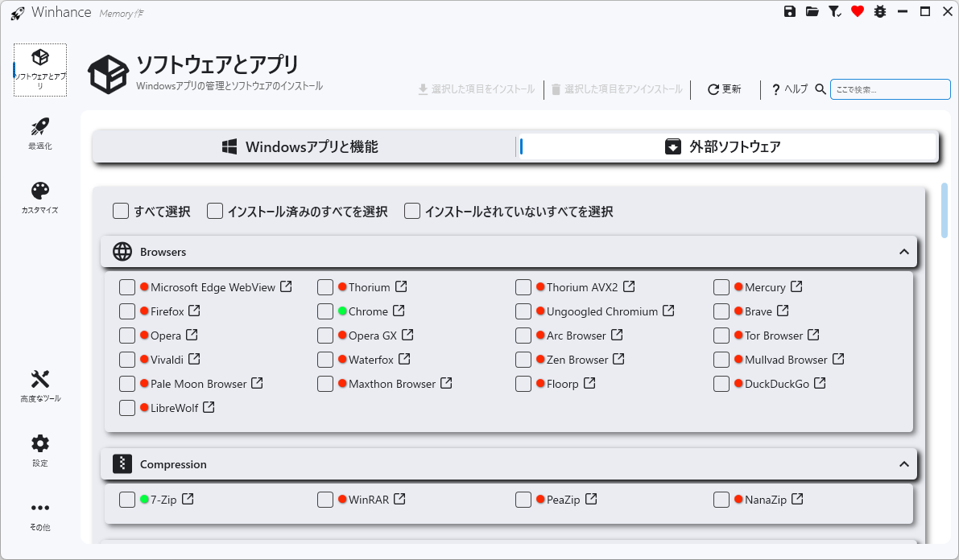
Task: Check the Chrome browser checkbox
Action: click(x=325, y=311)
